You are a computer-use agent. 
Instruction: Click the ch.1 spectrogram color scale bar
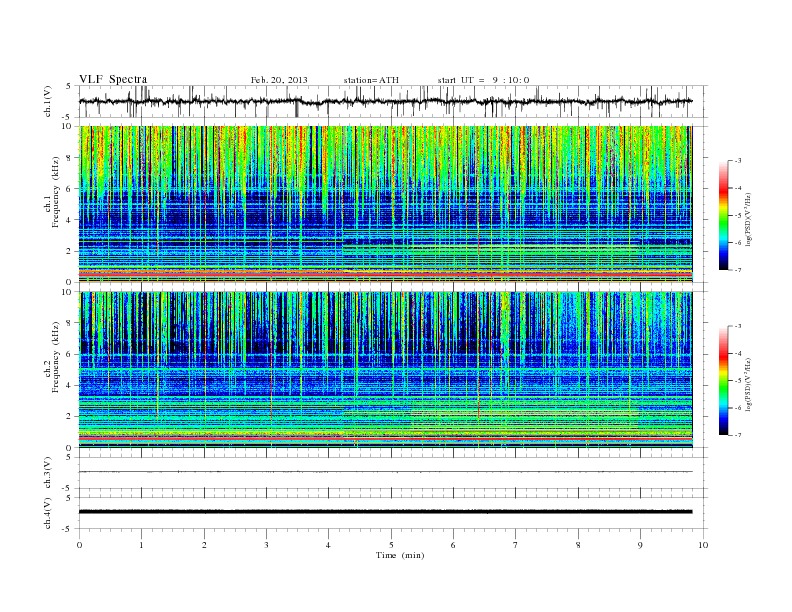point(723,215)
